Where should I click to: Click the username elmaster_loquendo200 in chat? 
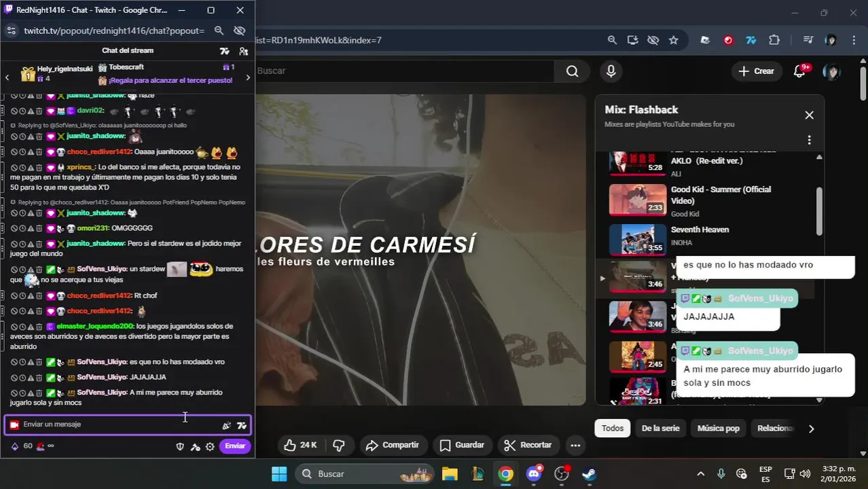click(95, 326)
